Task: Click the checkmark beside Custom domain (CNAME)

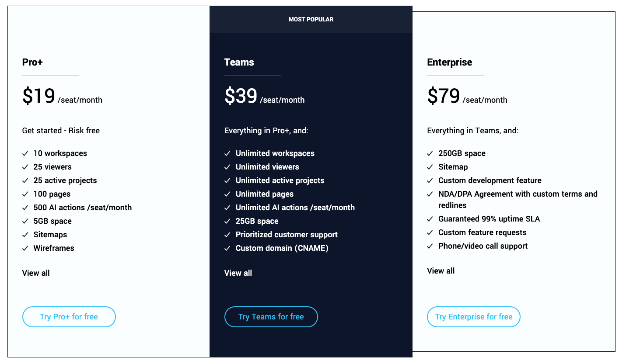Action: pyautogui.click(x=227, y=248)
